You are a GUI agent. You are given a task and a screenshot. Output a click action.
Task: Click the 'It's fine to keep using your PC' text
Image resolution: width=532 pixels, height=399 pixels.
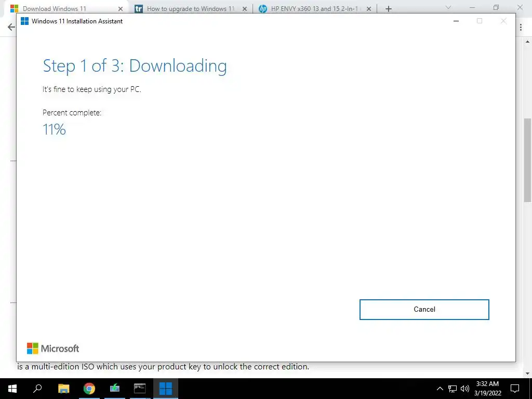(x=91, y=89)
